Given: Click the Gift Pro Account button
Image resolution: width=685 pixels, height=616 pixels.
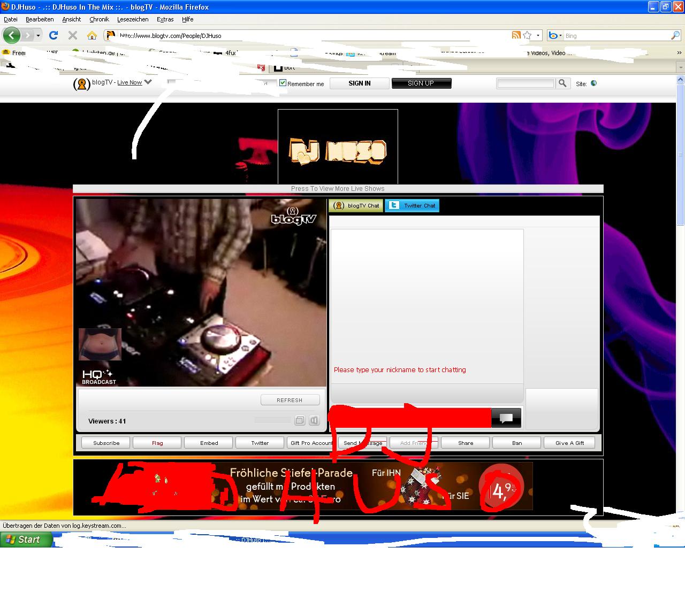Looking at the screenshot, I should pos(311,443).
